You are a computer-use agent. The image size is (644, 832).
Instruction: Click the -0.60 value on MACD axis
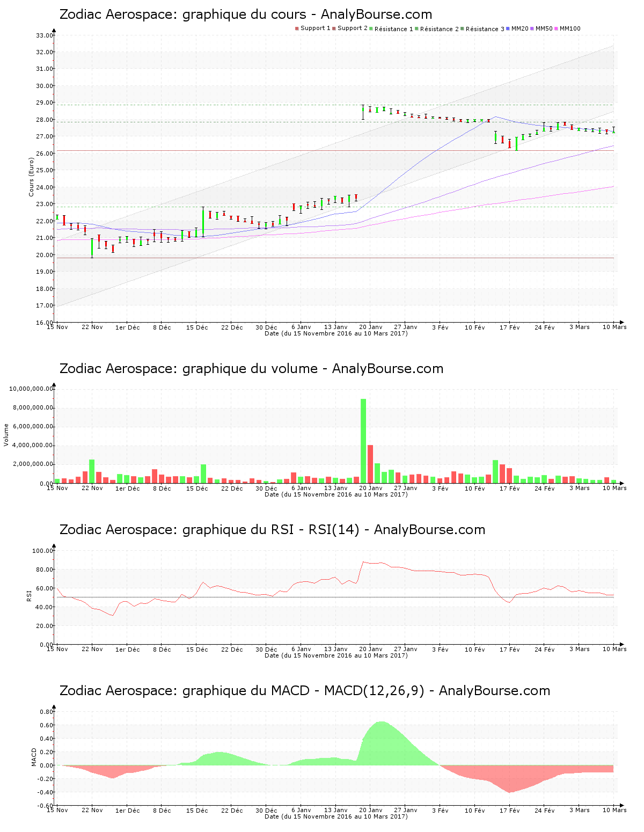pyautogui.click(x=45, y=806)
